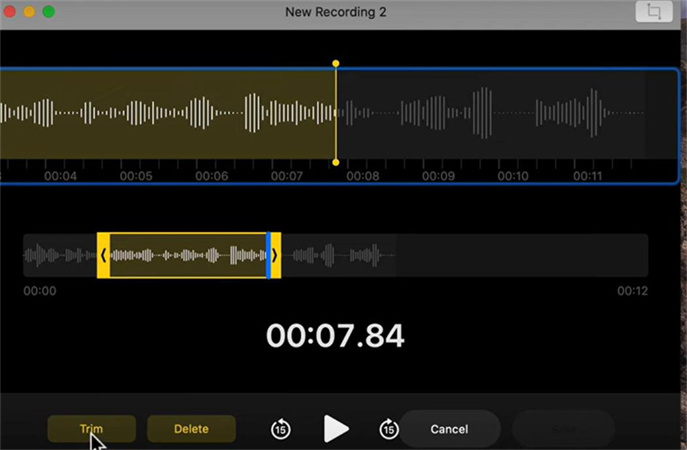
Task: Play the recording
Action: pos(336,429)
